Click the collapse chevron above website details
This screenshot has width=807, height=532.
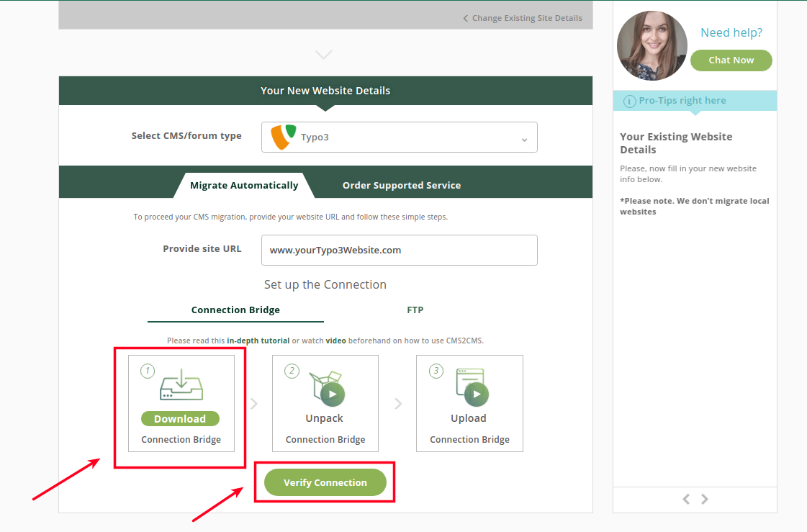click(324, 55)
